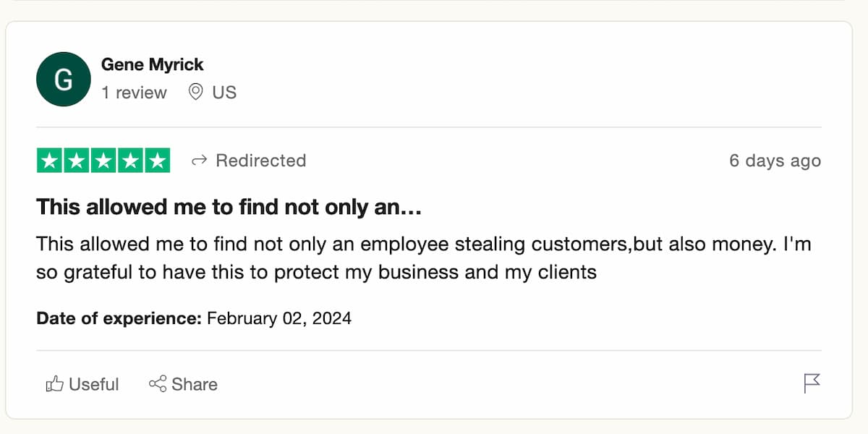
Task: Click the fourth green rating star
Action: pyautogui.click(x=130, y=161)
